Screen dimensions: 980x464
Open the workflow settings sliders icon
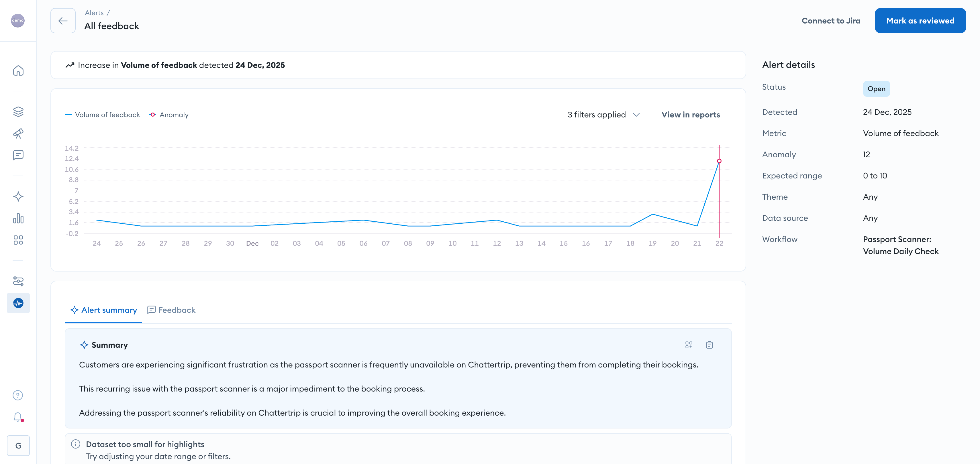click(18, 281)
